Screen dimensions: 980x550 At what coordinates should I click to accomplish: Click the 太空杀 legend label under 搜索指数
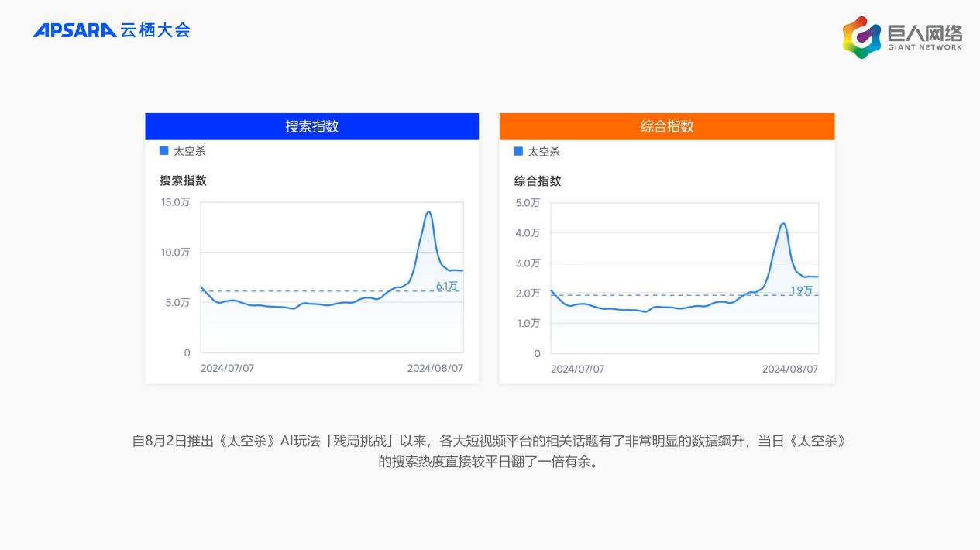click(190, 151)
